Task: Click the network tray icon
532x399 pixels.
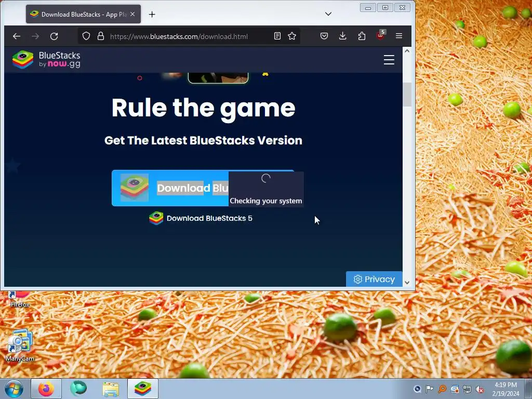Action: [467, 389]
